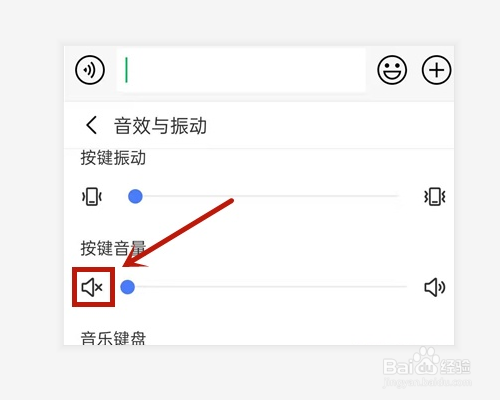Tap the loud speaker volume icon

[435, 287]
